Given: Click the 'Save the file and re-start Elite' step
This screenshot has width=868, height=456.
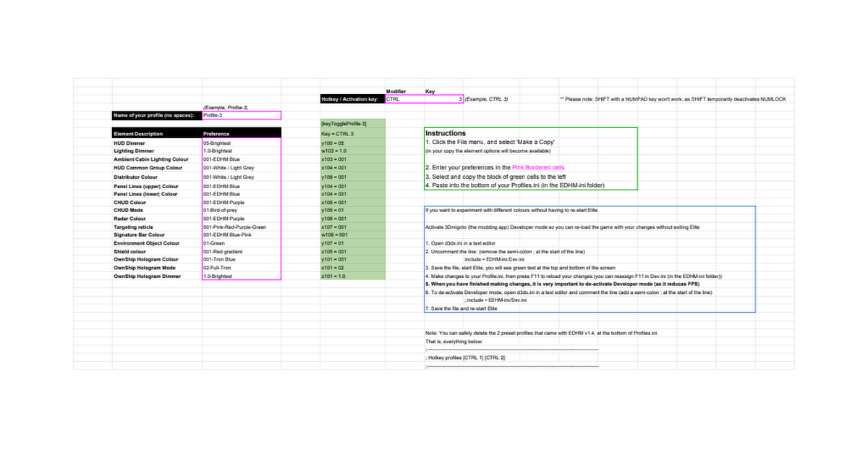Looking at the screenshot, I should [461, 309].
